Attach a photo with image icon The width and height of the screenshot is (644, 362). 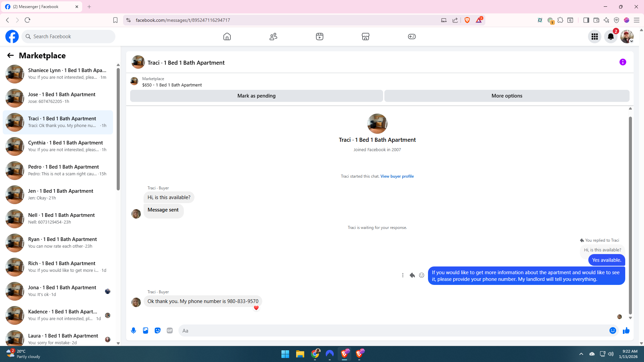(x=146, y=330)
